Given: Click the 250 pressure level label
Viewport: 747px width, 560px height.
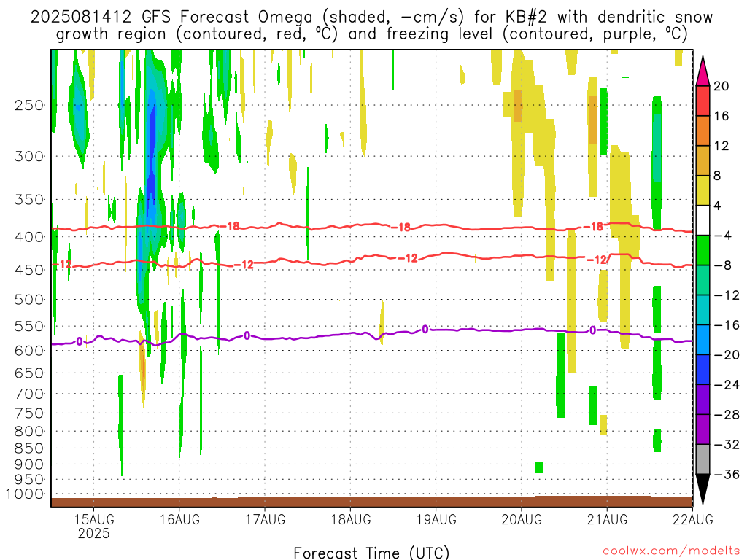Looking at the screenshot, I should coord(29,105).
